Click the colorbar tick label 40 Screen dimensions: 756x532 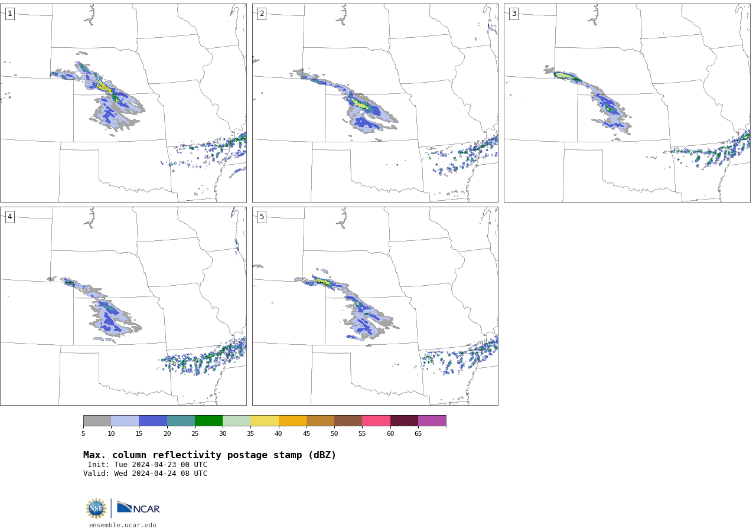coord(278,434)
